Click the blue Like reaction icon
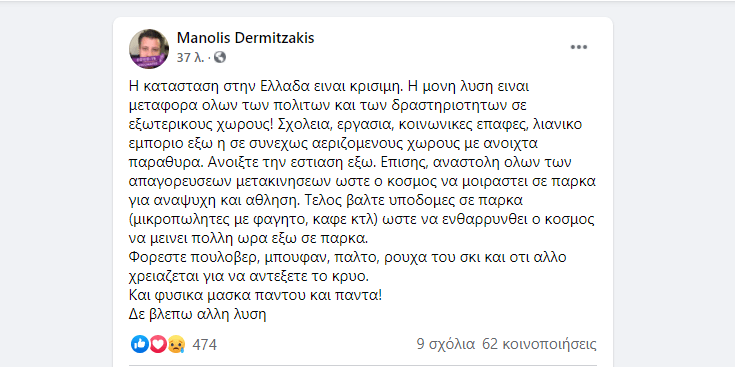The image size is (735, 367). coord(140,345)
